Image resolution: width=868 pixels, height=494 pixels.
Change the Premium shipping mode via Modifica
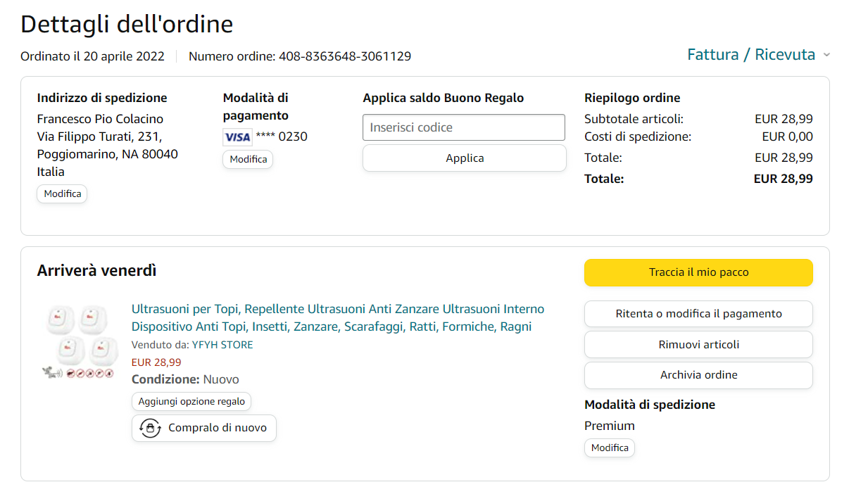pyautogui.click(x=609, y=448)
